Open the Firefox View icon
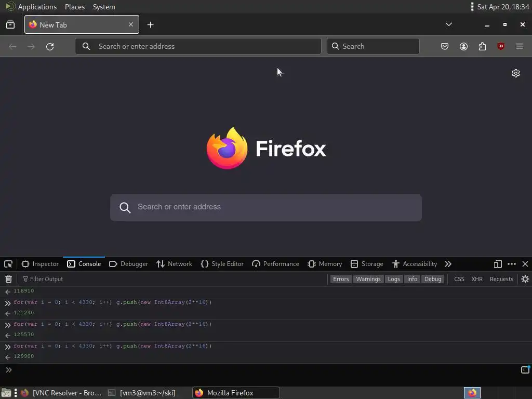Screen dimensions: 532x399 pyautogui.click(x=10, y=25)
